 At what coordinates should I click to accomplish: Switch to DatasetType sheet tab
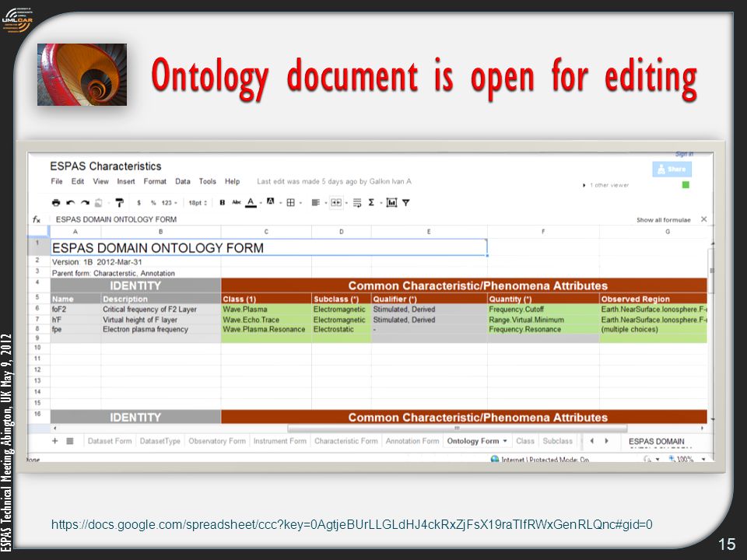click(x=160, y=441)
